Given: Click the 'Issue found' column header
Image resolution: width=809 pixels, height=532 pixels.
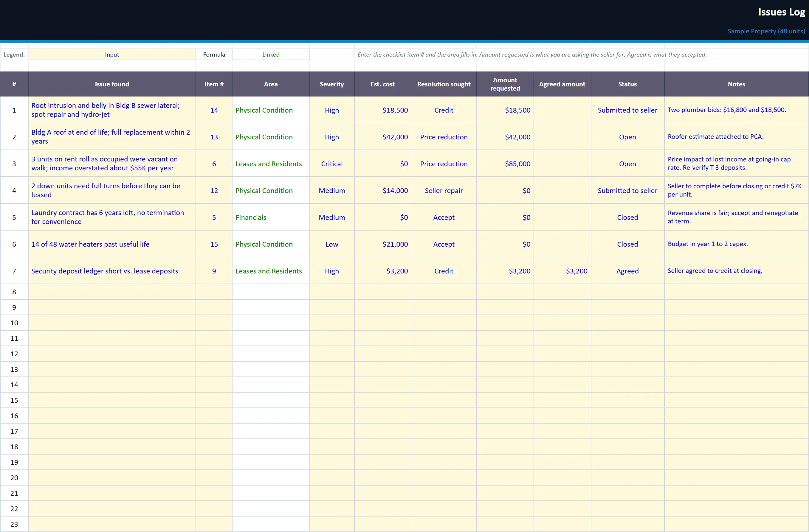Looking at the screenshot, I should coord(112,84).
